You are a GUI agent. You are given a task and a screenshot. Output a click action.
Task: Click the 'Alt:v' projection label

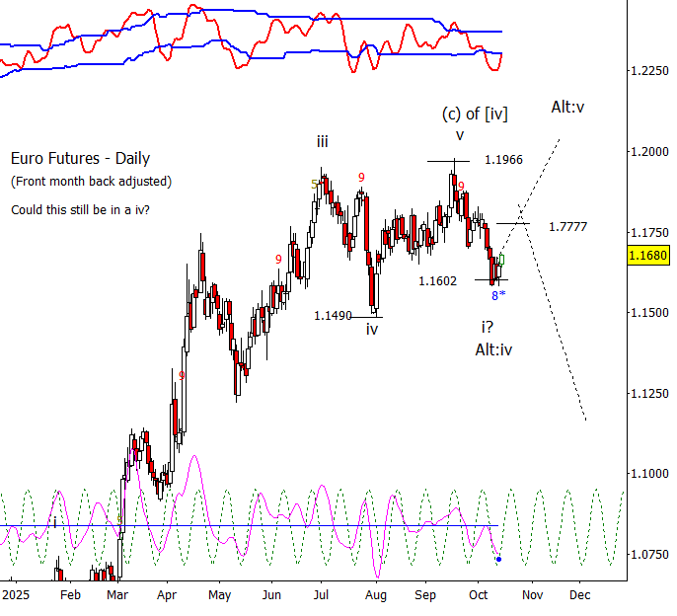click(x=567, y=107)
